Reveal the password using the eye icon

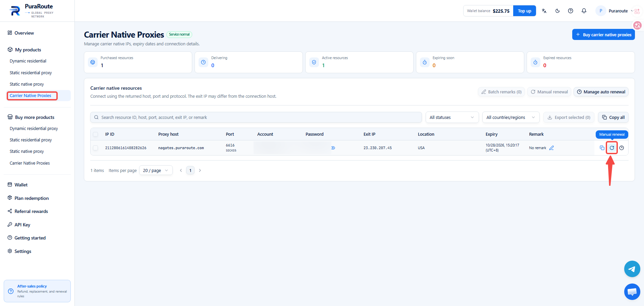[x=333, y=148]
